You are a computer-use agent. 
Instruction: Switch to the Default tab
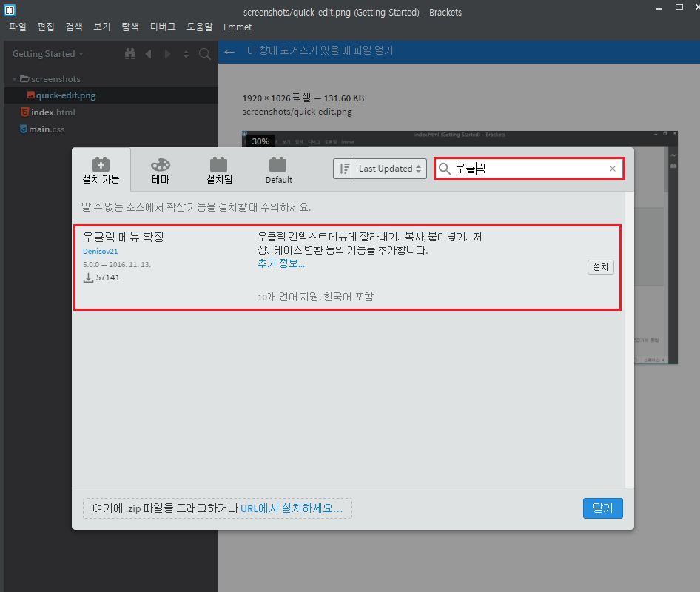pyautogui.click(x=278, y=170)
